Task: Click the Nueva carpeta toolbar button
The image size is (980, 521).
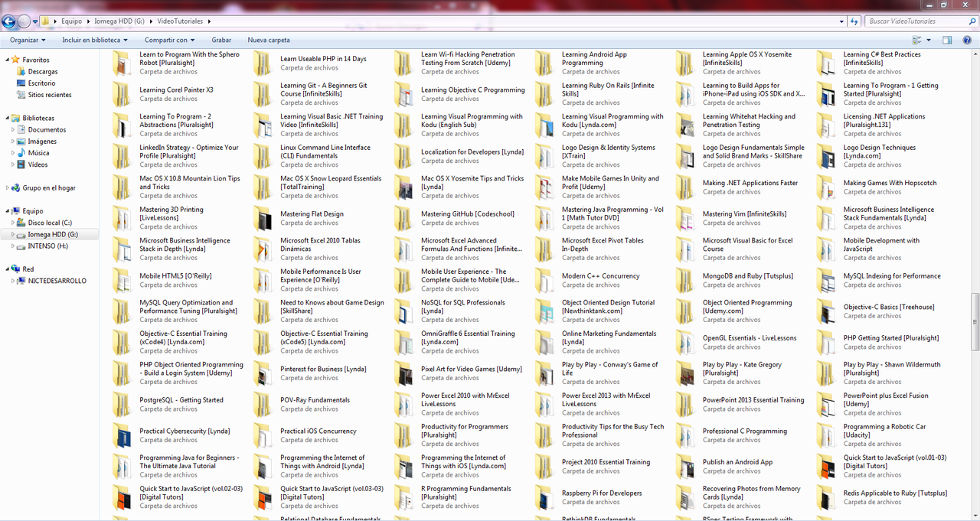Action: click(269, 40)
